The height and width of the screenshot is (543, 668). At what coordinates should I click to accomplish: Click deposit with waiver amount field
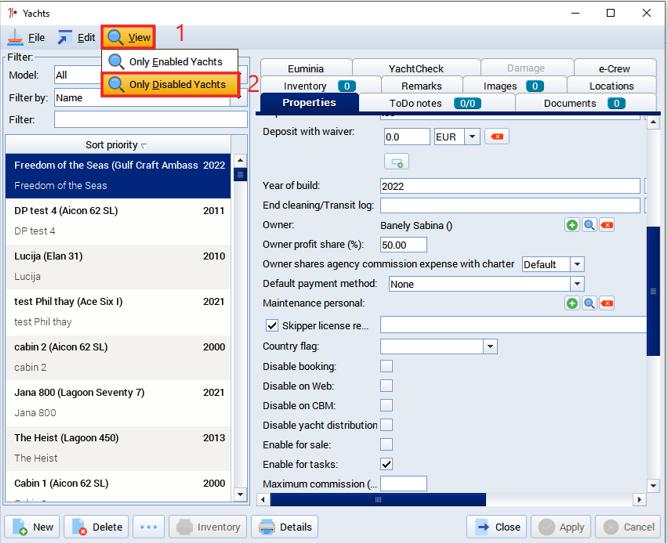point(407,137)
